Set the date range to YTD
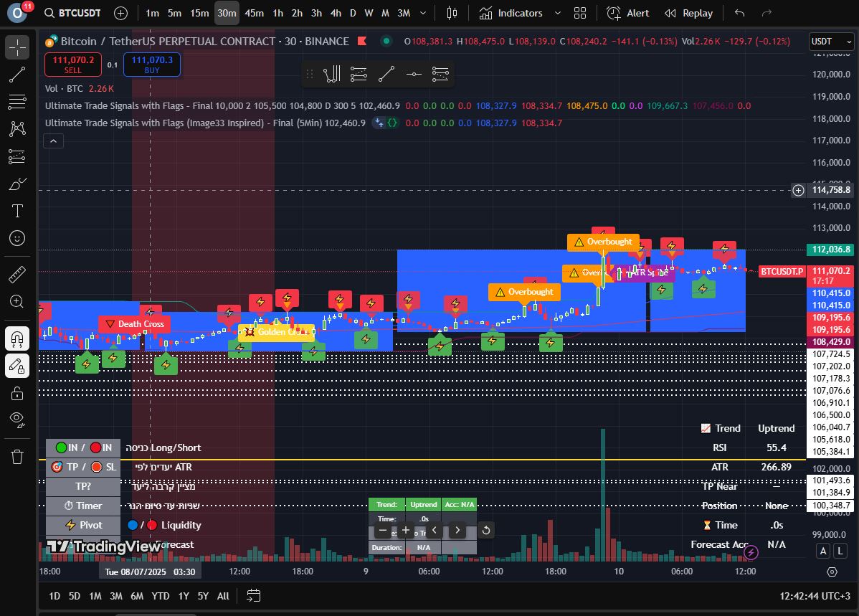The image size is (859, 616). [161, 596]
